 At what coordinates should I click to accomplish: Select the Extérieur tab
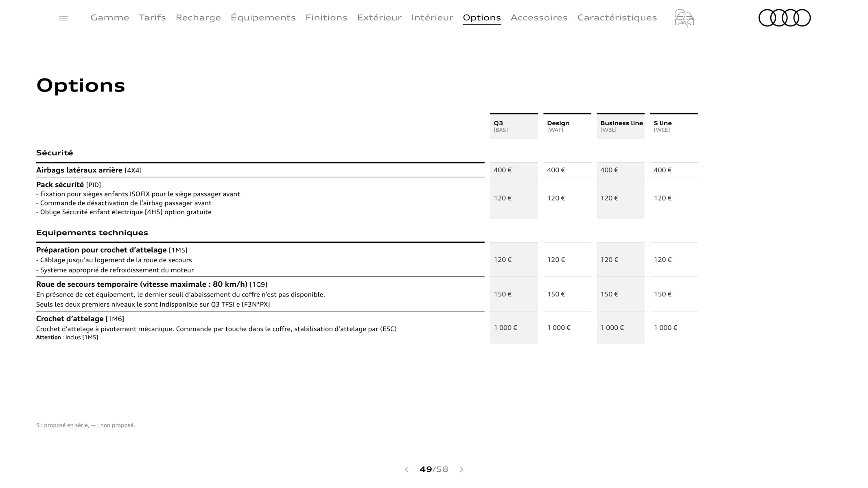click(379, 17)
